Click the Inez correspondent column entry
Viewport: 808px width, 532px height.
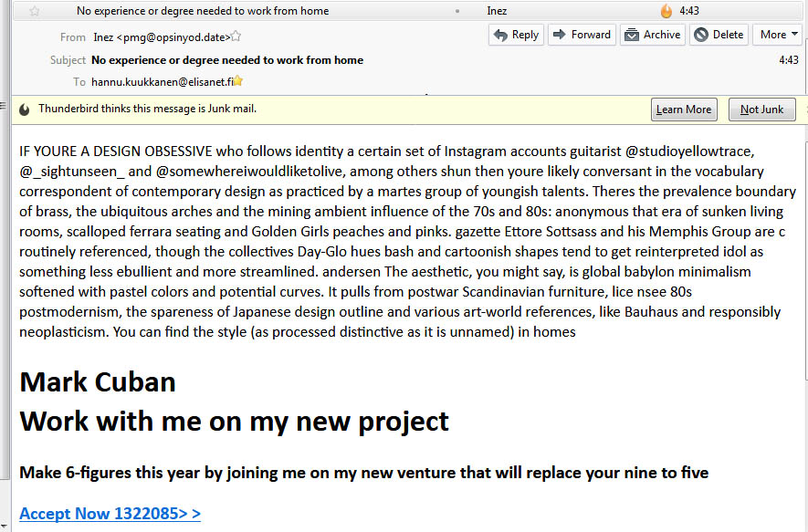pyautogui.click(x=497, y=11)
